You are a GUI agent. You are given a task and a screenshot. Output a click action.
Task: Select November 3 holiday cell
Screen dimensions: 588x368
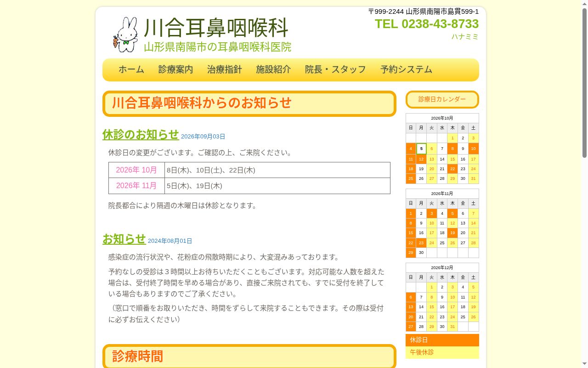click(x=432, y=213)
